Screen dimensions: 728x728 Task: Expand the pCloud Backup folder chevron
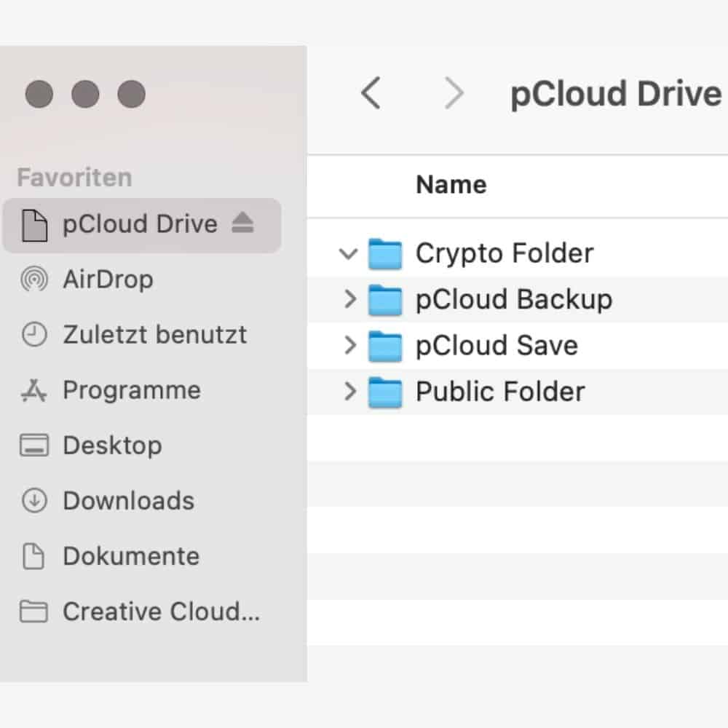tap(351, 299)
